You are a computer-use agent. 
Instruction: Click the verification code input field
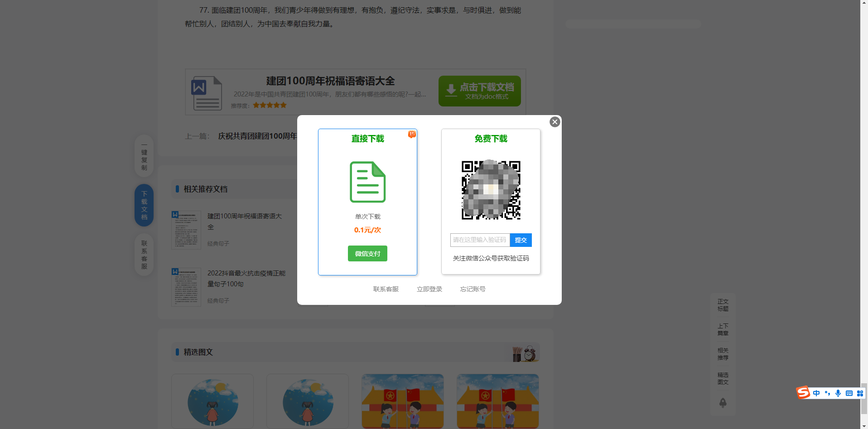(x=480, y=240)
